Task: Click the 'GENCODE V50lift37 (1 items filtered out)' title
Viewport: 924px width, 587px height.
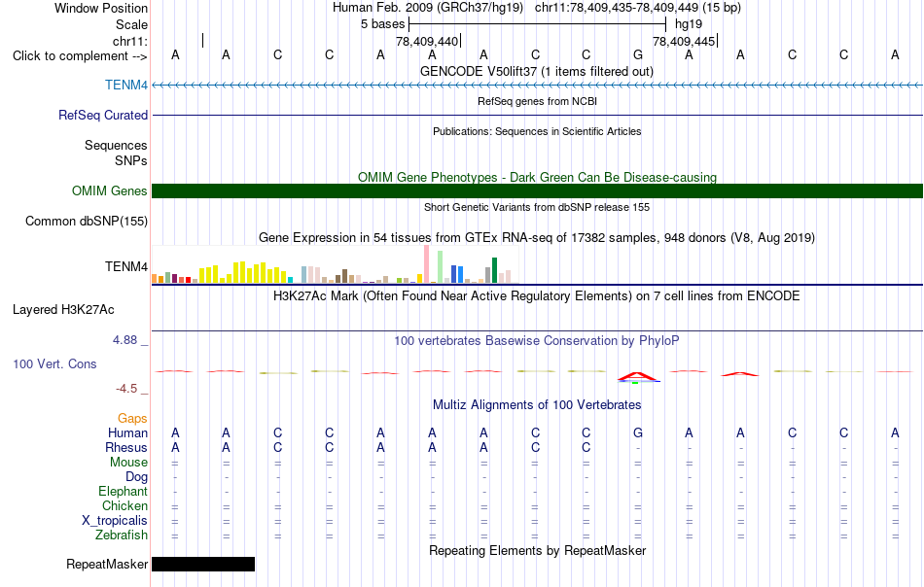Action: (537, 71)
